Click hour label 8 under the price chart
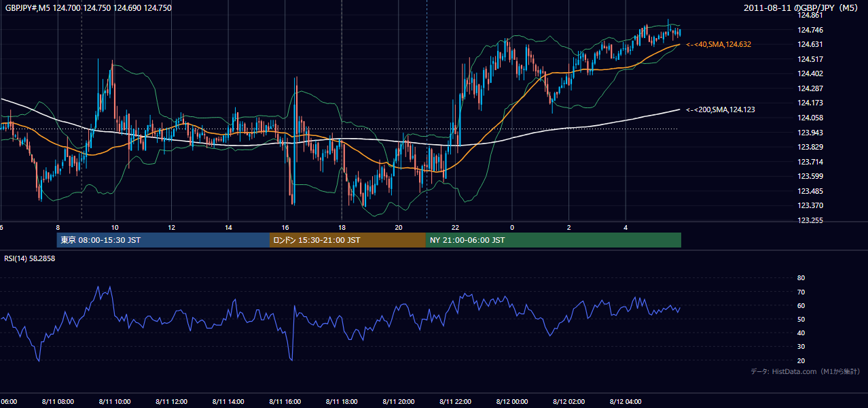This screenshot has width=868, height=408. 58,227
